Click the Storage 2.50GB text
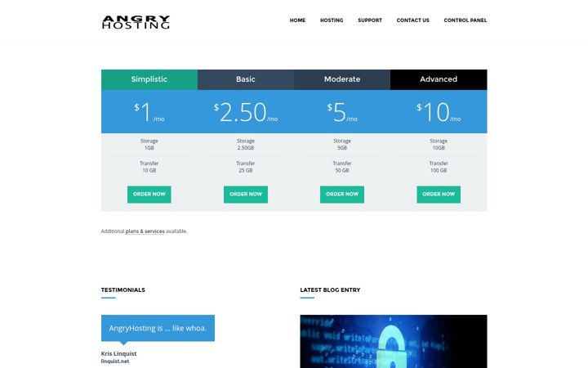 246,144
